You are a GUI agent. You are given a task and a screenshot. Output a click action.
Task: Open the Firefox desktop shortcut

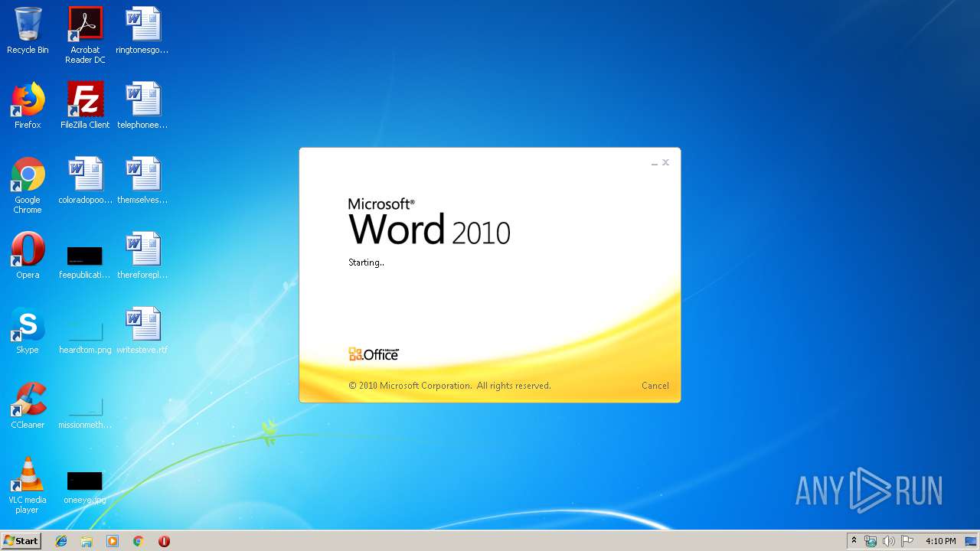28,106
